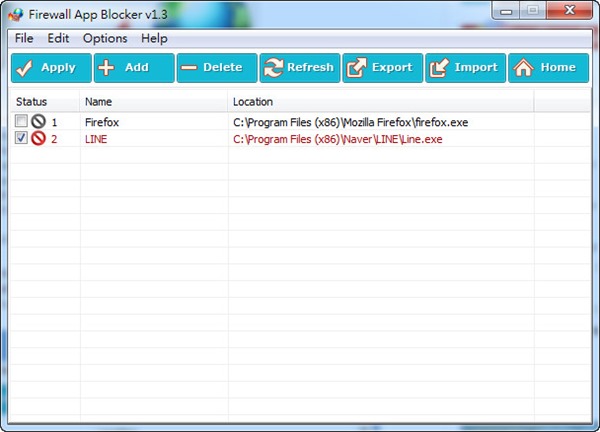Viewport: 600px width, 432px height.
Task: Click the Refresh button label
Action: tap(310, 67)
